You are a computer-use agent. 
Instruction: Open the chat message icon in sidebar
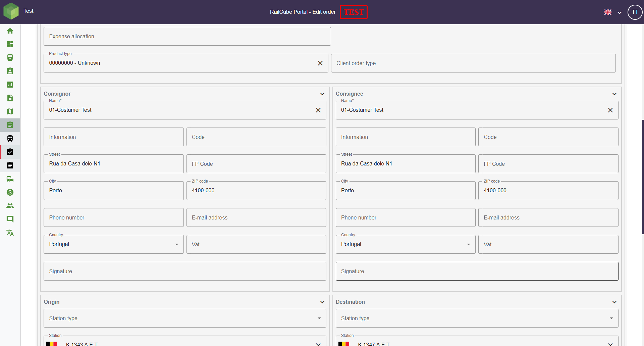[10, 219]
